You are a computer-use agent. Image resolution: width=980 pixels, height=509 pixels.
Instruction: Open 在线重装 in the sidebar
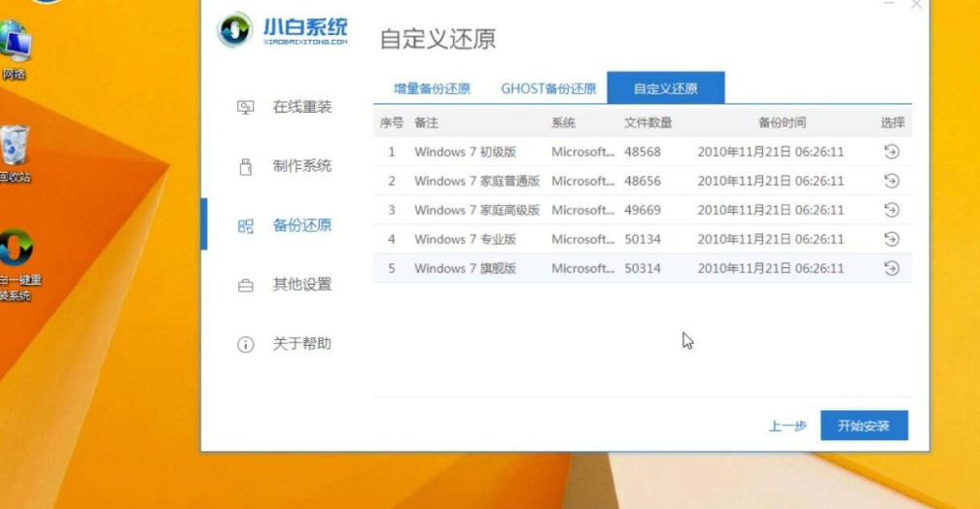click(x=301, y=107)
